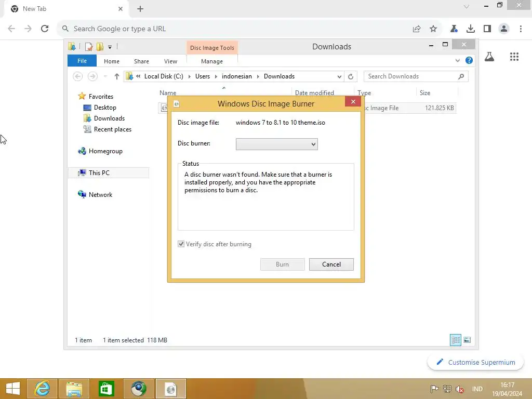Expand the chevron after Users in path
This screenshot has width=532, height=399.
pyautogui.click(x=216, y=77)
